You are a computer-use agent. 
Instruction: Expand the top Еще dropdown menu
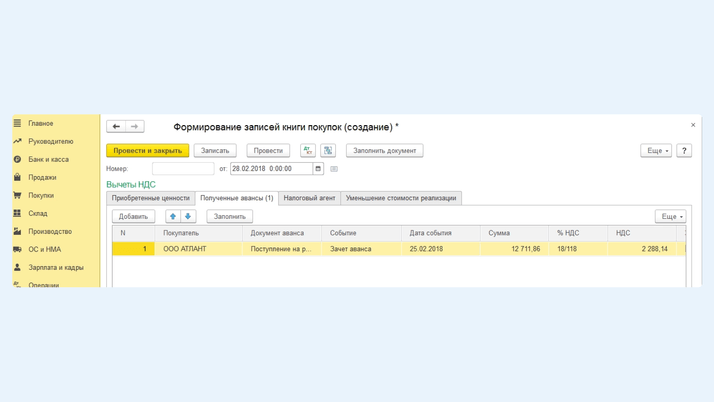[656, 150]
